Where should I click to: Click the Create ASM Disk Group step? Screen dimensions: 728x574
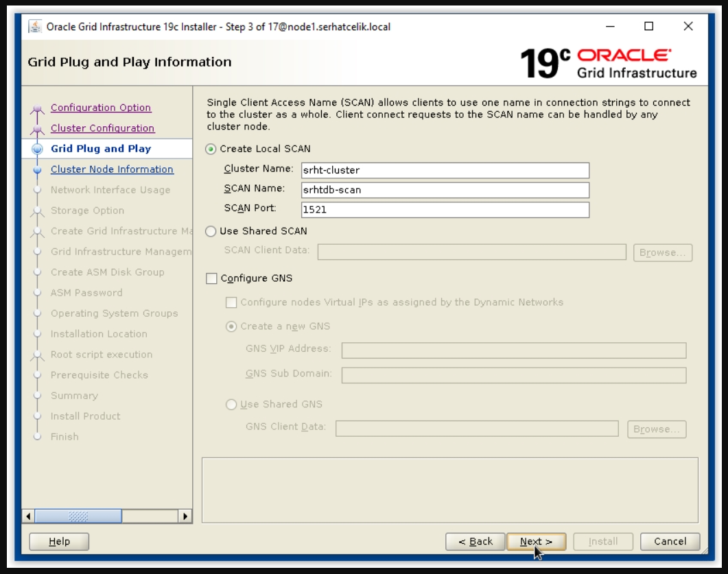107,272
